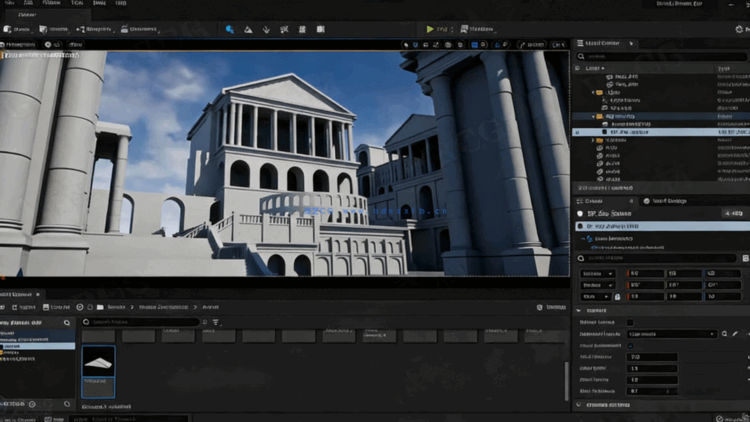750x422 pixels.
Task: Open the Perspective viewport view button
Action: point(18,44)
